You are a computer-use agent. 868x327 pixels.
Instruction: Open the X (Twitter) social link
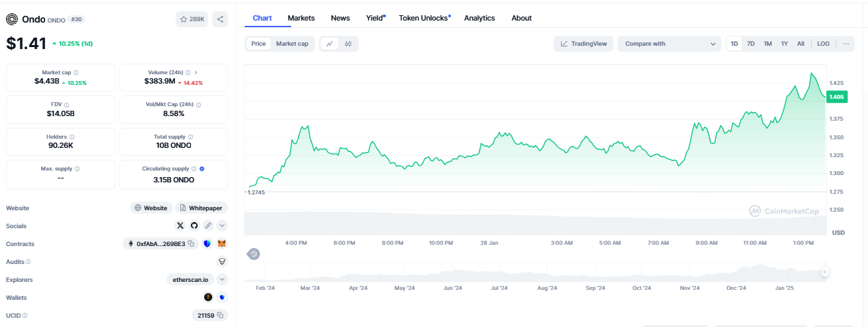tap(180, 226)
